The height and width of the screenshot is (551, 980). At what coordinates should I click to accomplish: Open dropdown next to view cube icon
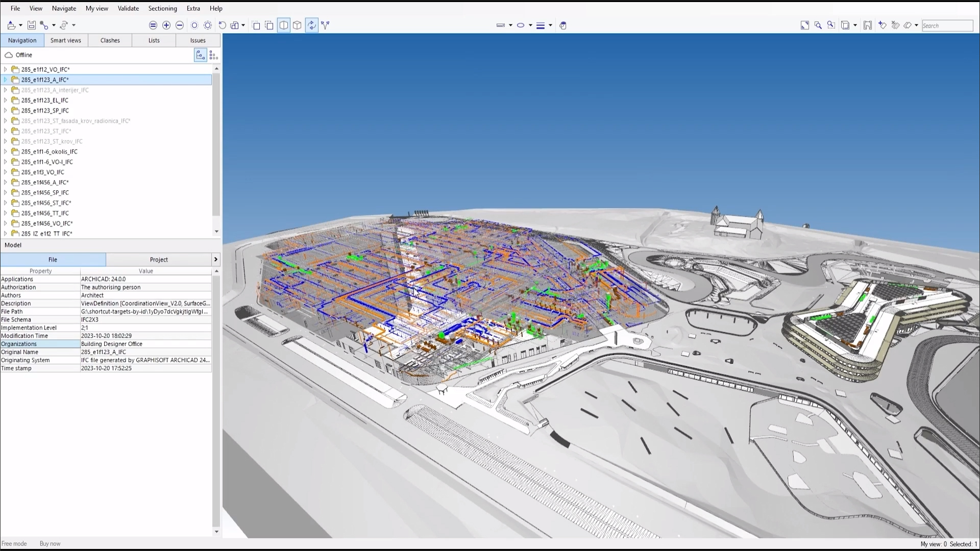tap(855, 26)
